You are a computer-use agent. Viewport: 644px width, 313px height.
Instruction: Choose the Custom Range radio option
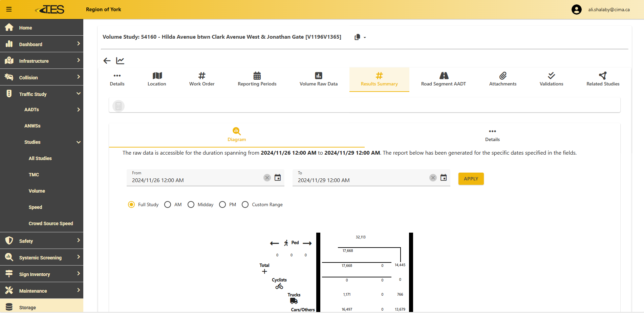click(245, 204)
